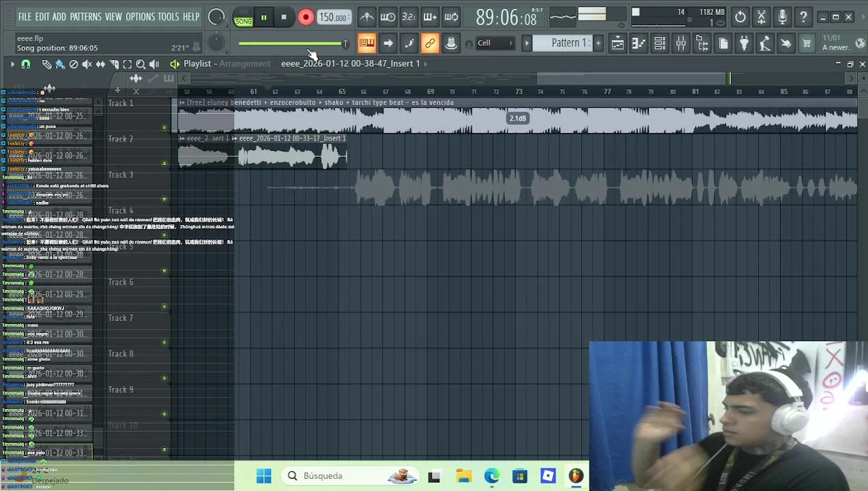Image resolution: width=868 pixels, height=491 pixels.
Task: Open clip menu of eeee_2026-01-12 00-33-17_Insert 1
Action: click(235, 138)
